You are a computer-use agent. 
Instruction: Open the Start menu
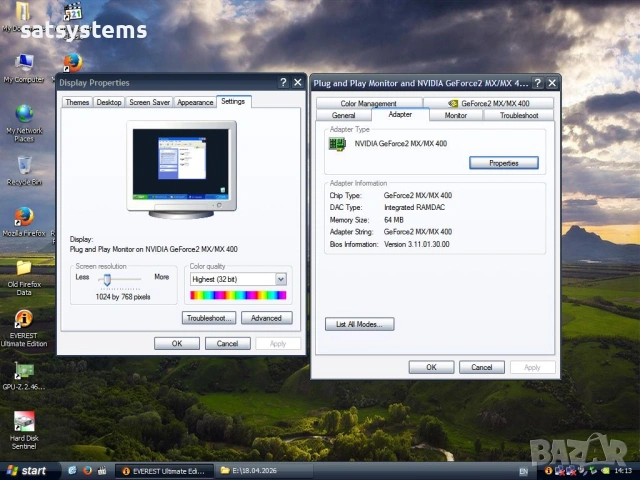pyautogui.click(x=28, y=471)
